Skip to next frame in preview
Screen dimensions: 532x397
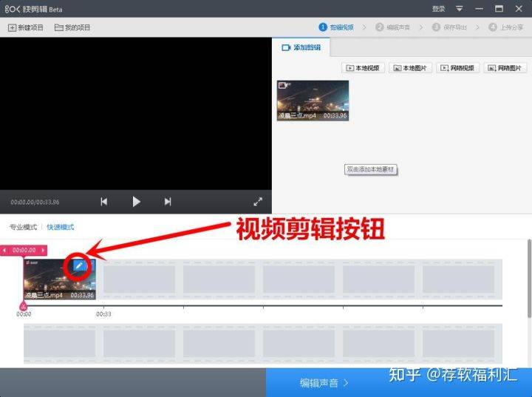[x=168, y=201]
